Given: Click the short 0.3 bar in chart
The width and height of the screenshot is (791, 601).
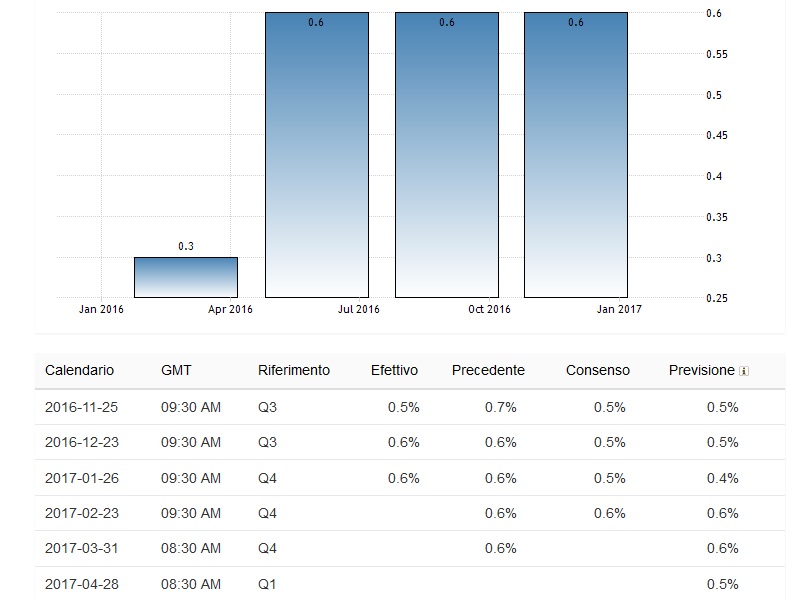Looking at the screenshot, I should point(186,277).
